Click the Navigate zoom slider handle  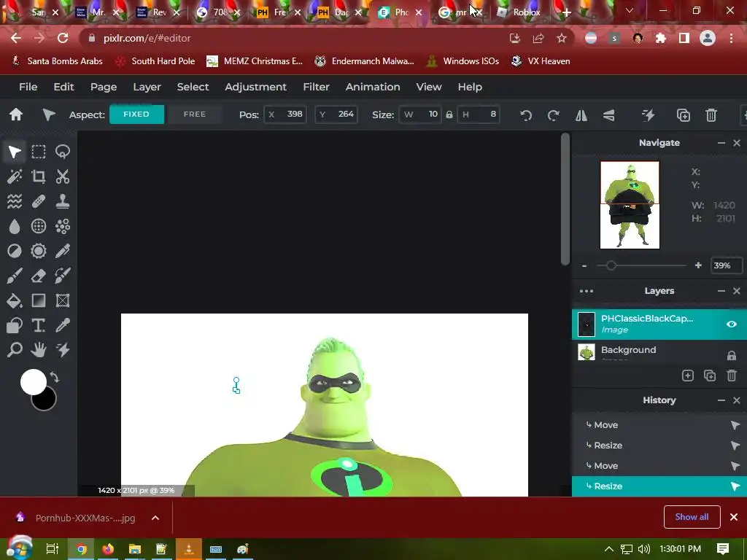(611, 265)
